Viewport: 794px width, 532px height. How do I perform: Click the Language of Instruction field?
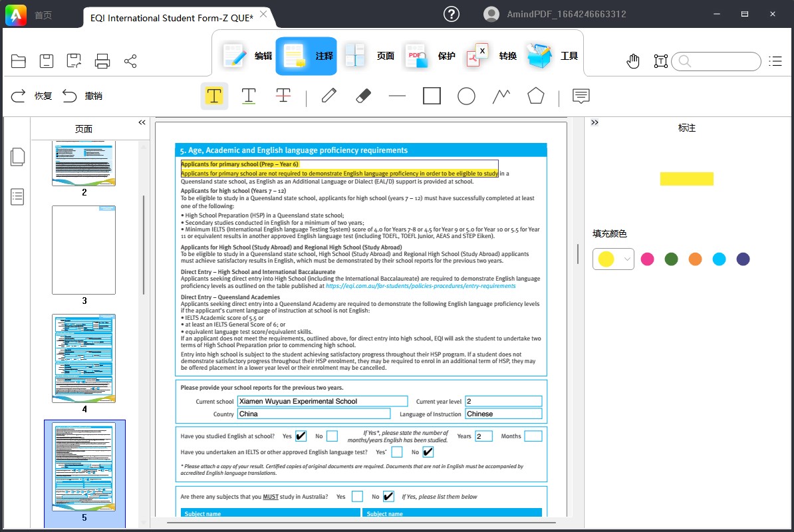503,414
